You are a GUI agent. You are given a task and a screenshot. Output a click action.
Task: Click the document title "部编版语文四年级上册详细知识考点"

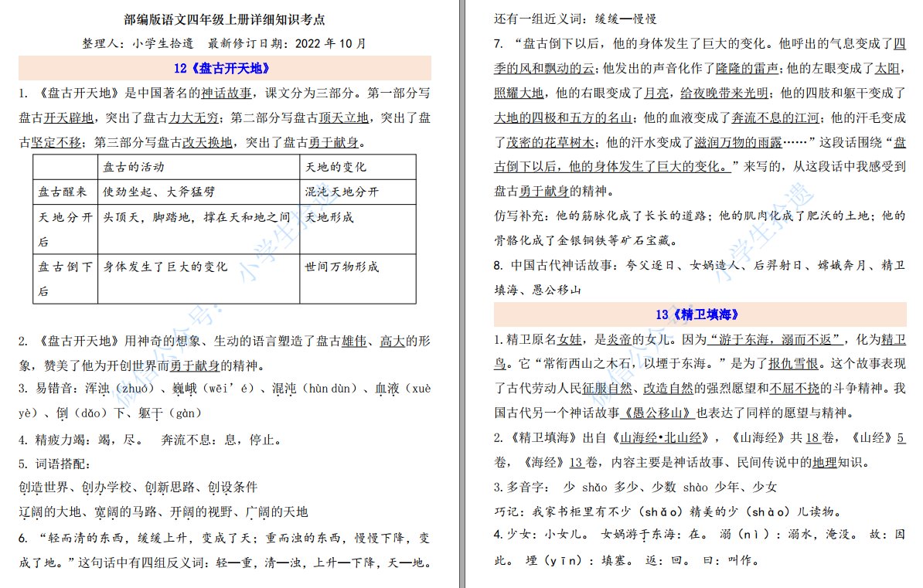[x=224, y=19]
